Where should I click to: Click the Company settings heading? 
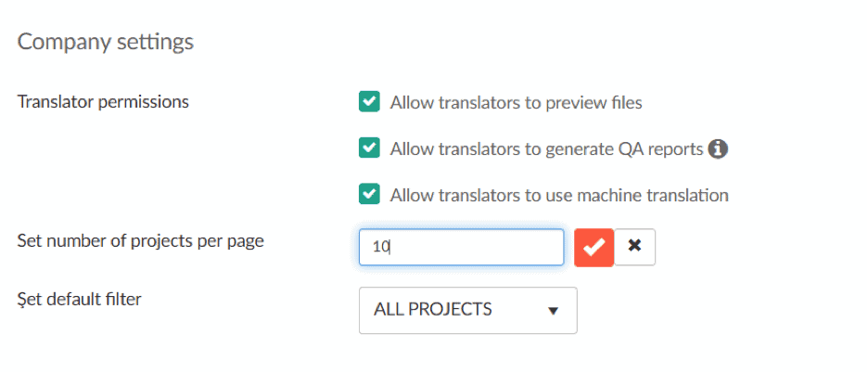click(x=106, y=42)
